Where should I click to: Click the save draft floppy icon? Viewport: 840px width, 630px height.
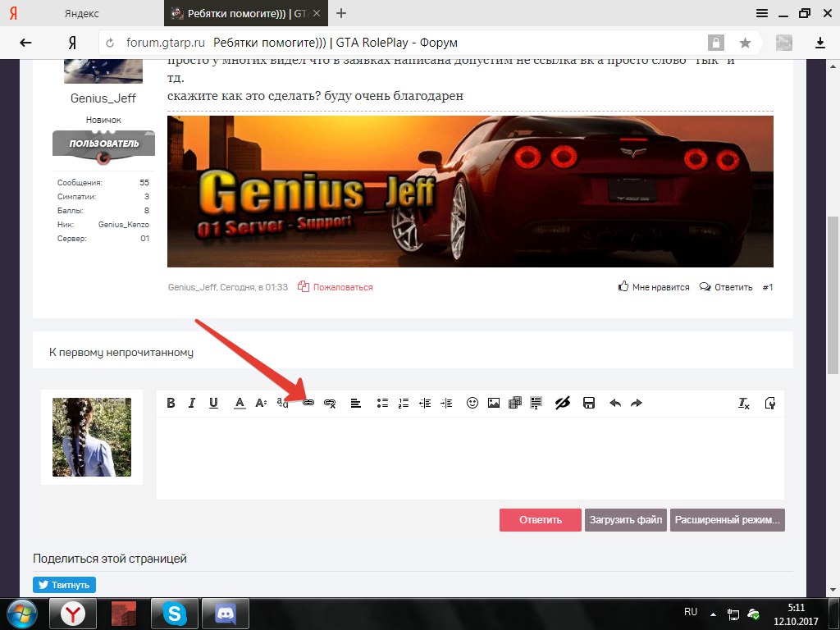click(588, 403)
